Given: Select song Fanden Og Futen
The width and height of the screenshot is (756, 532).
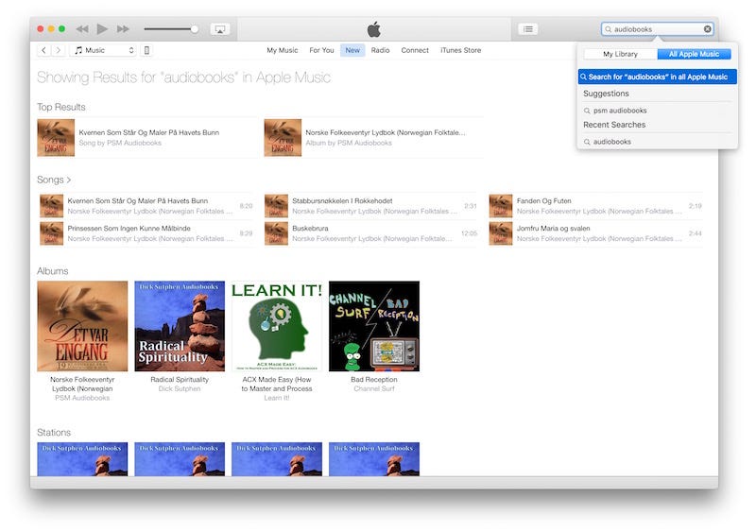Looking at the screenshot, I should [x=595, y=206].
